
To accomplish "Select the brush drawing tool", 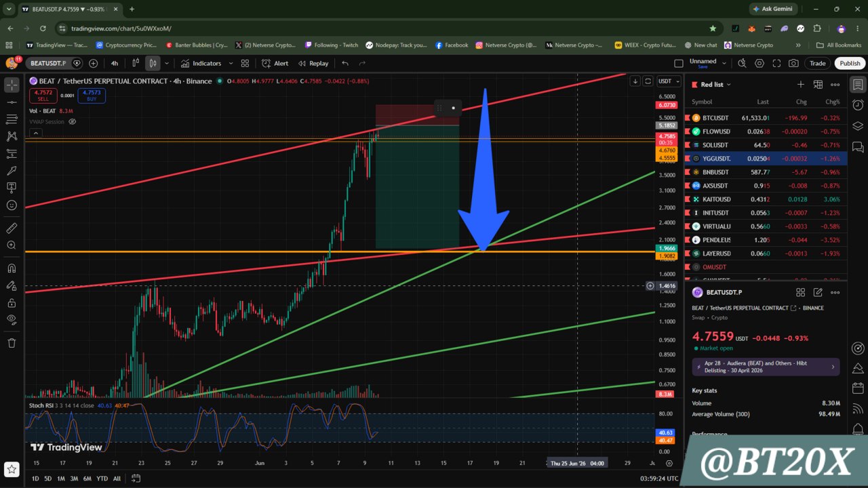I will (12, 170).
